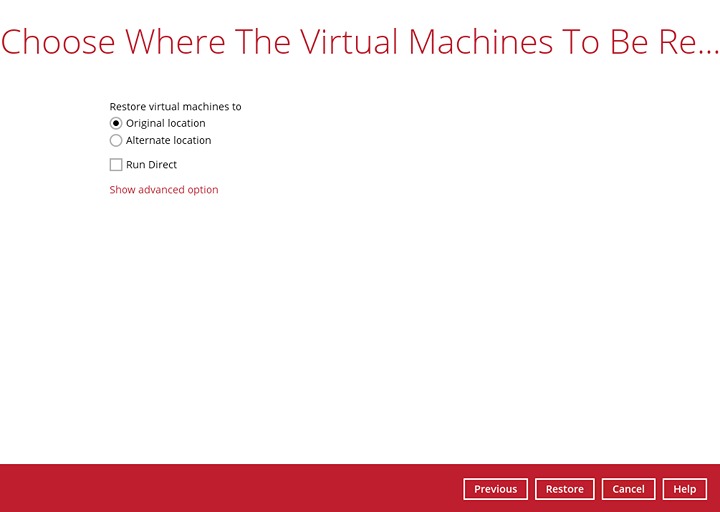Go back to the previous wizard step
This screenshot has width=720, height=512.
(x=495, y=489)
